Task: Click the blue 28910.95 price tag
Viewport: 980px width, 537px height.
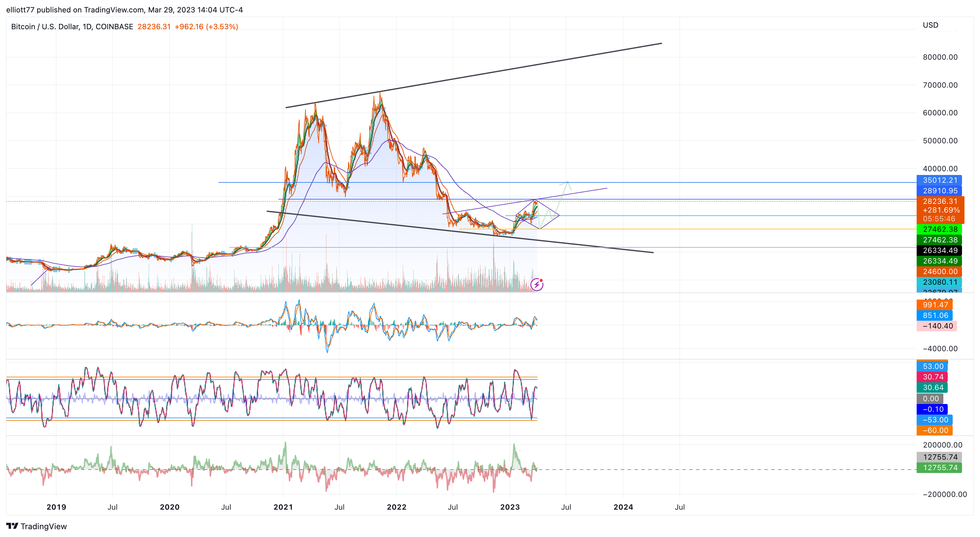Action: pos(939,190)
